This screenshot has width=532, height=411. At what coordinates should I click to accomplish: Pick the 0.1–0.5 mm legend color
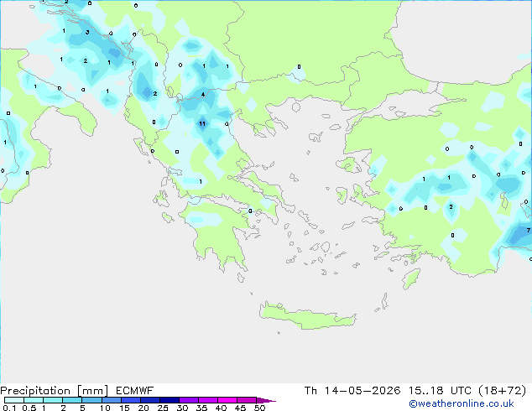(x=14, y=400)
